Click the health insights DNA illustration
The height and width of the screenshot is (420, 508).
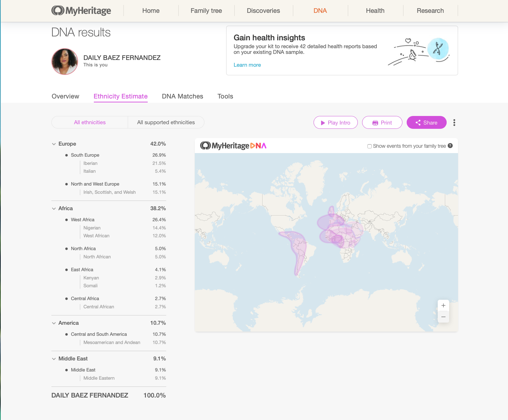click(x=419, y=52)
